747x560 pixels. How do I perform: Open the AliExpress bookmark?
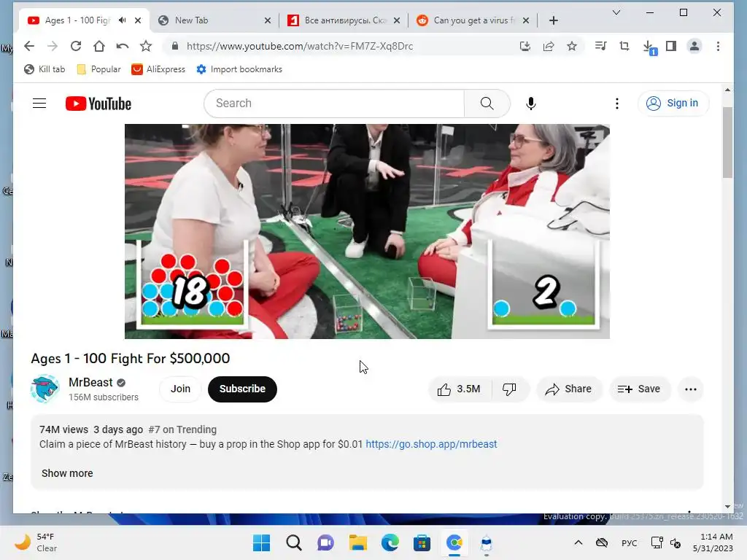158,69
